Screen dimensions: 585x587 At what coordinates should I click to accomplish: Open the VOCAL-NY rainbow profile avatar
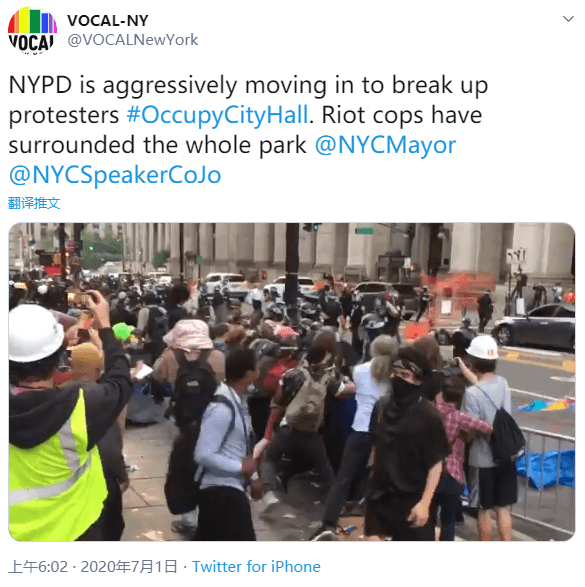pos(33,30)
